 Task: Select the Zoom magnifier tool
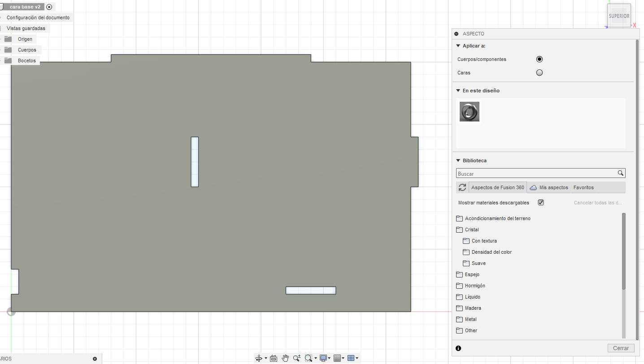(297, 358)
